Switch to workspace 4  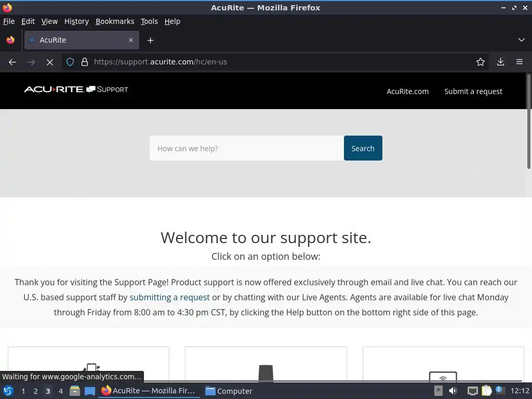[61, 391]
